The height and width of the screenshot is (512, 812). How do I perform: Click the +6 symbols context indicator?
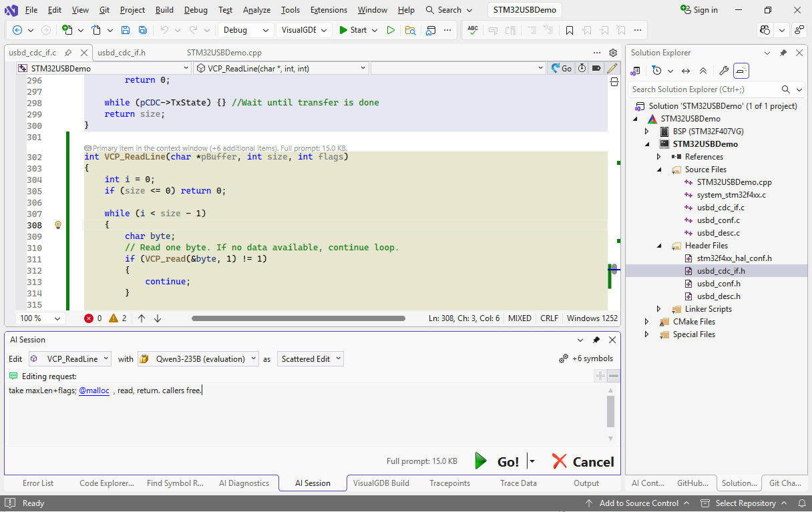pyautogui.click(x=586, y=358)
